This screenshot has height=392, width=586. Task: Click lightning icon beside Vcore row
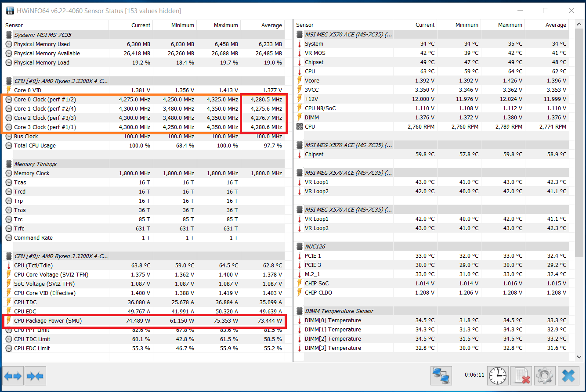click(x=300, y=80)
